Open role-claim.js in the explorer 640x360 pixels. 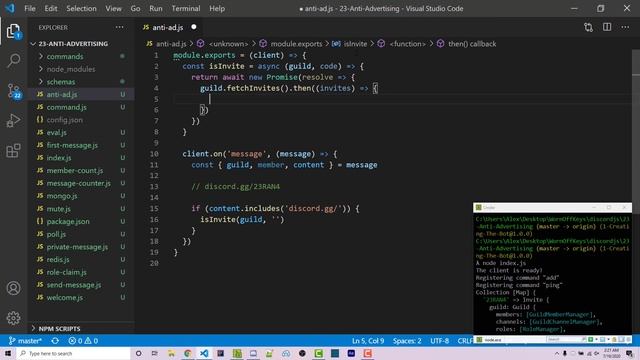click(x=66, y=272)
